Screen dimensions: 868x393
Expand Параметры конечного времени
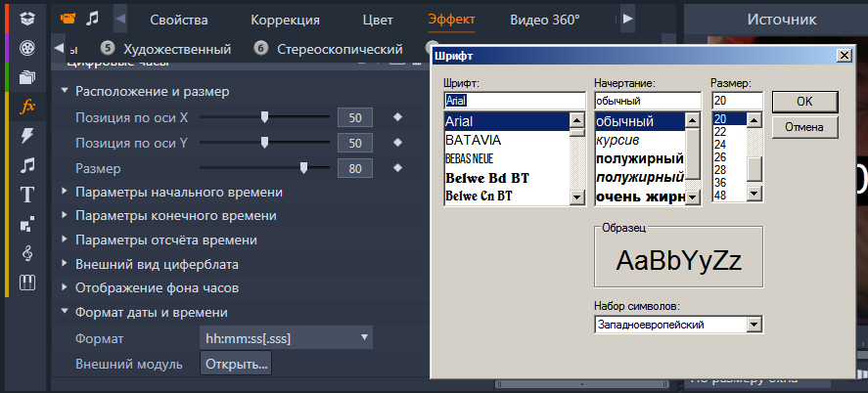[65, 216]
